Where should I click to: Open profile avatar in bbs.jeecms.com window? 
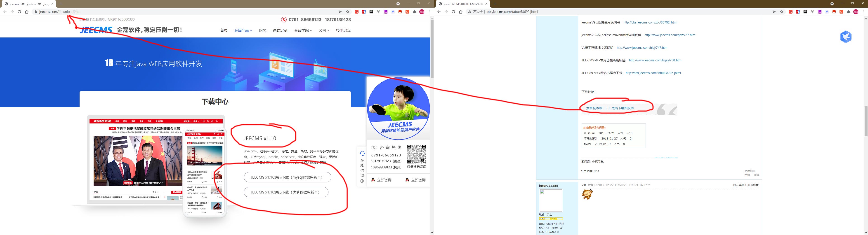coord(856,12)
